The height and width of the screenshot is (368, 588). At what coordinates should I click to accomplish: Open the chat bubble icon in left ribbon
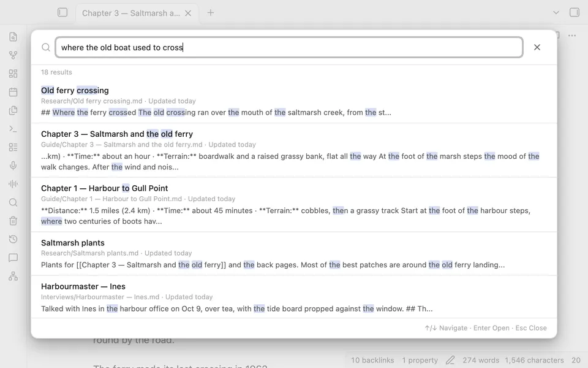[13, 258]
